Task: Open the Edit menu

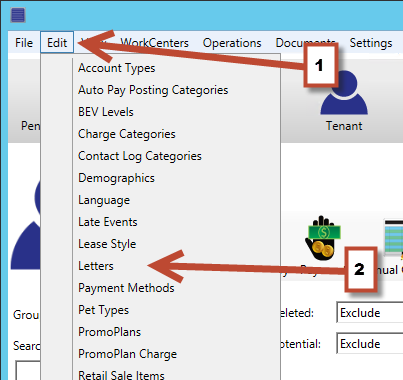Action: (57, 43)
